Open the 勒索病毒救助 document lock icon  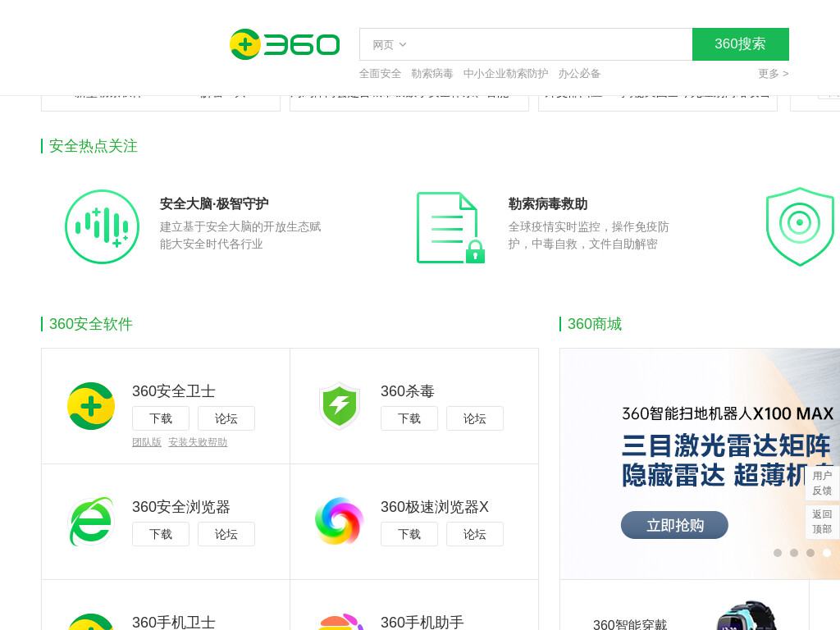[450, 228]
